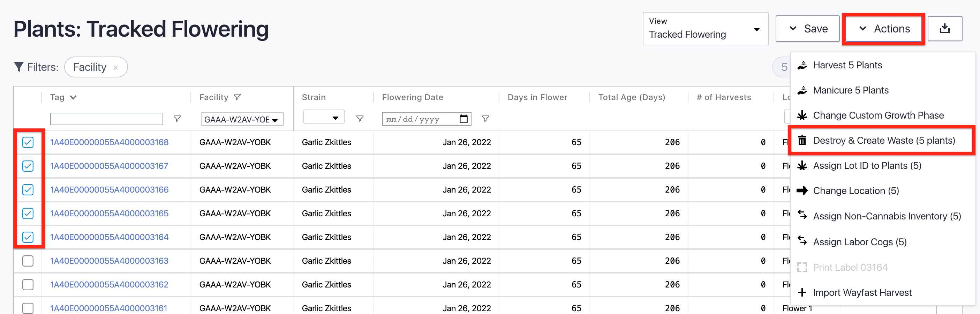Click the Tag filter text field
Viewport: 980px width, 314px height.
tap(106, 119)
